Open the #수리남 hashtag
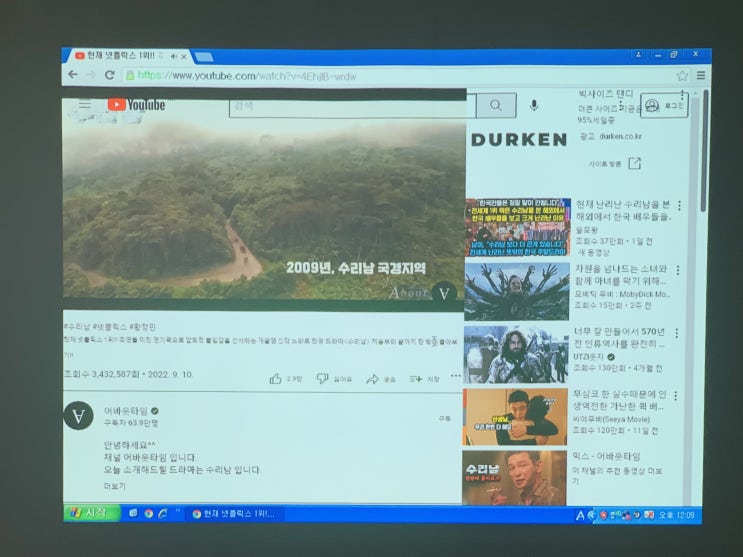The image size is (743, 557). click(x=77, y=327)
